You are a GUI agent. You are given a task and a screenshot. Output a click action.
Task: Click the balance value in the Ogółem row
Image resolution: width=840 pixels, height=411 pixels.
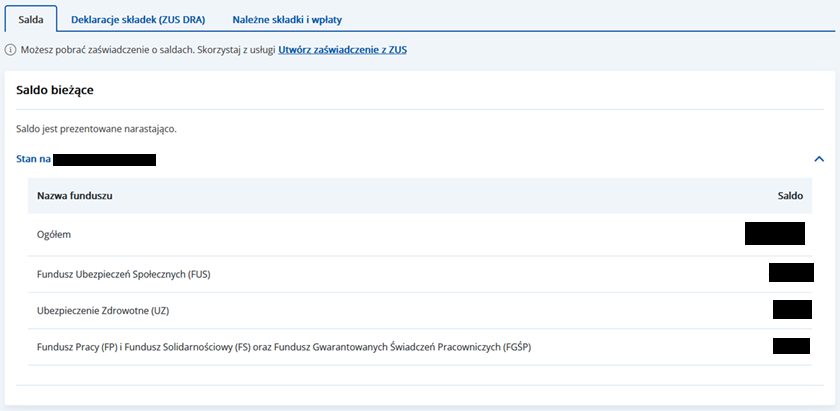(774, 234)
